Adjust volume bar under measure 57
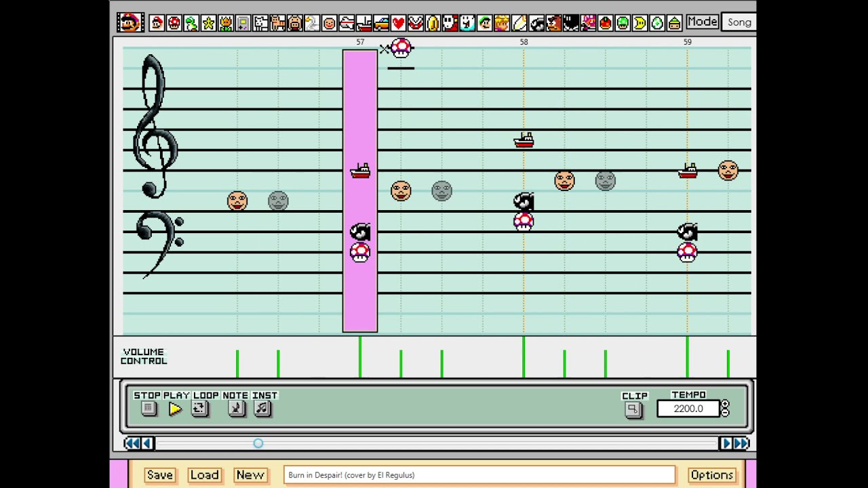This screenshot has width=868, height=488. coord(360,357)
